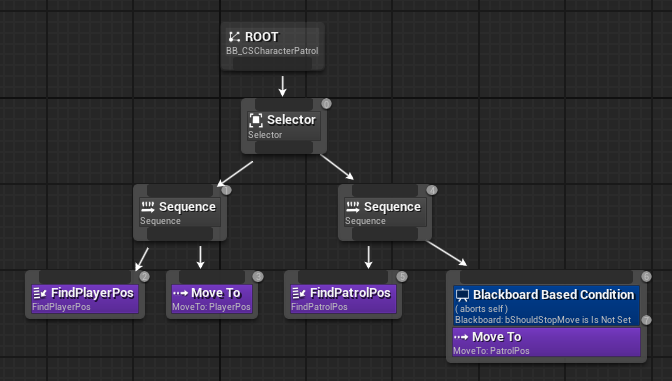Click the FindPatrolPos task icon
The width and height of the screenshot is (672, 381).
click(299, 293)
